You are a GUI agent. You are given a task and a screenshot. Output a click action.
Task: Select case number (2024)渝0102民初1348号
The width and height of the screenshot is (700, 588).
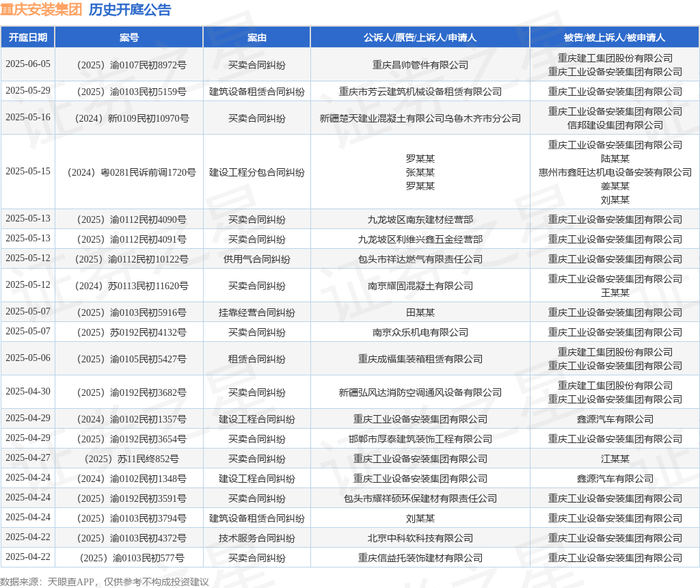(129, 479)
